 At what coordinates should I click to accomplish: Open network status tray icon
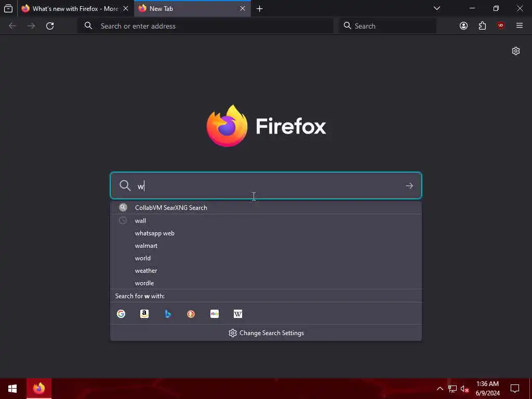[453, 389]
